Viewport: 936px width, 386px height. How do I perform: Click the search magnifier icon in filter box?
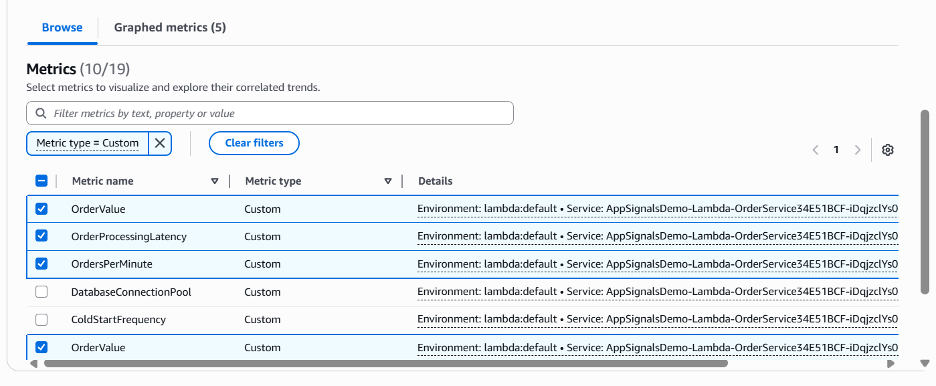point(41,113)
